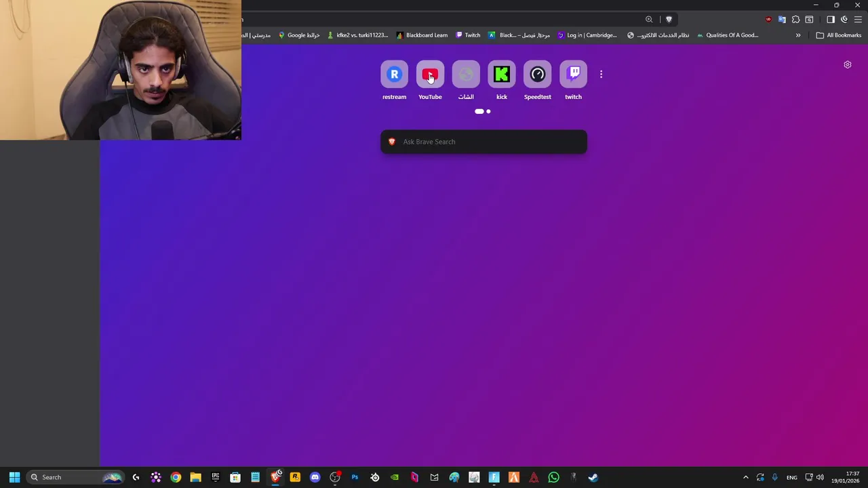Open the Windows Start menu
The width and height of the screenshot is (868, 488).
click(14, 477)
